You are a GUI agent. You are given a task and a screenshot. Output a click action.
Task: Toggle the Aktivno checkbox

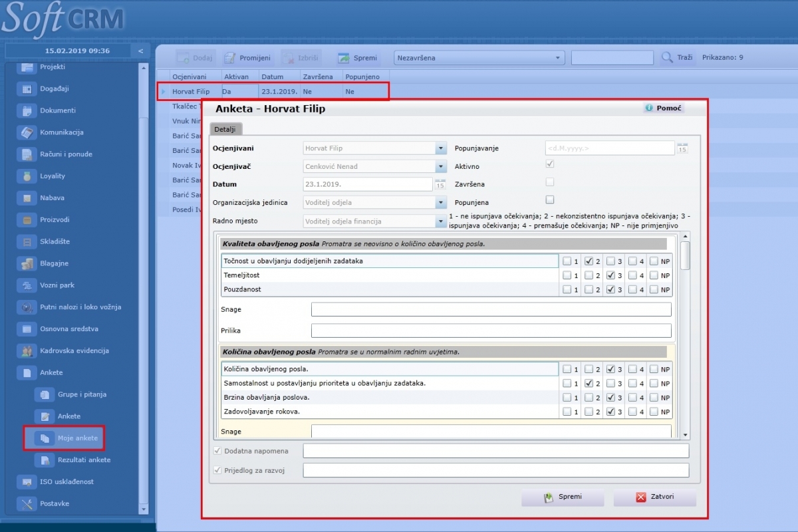(550, 164)
